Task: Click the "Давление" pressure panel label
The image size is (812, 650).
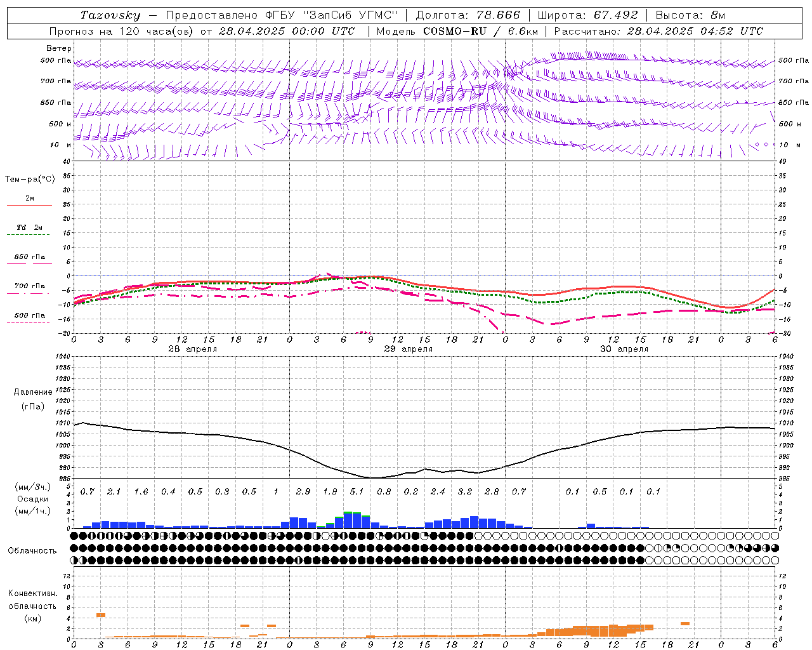Action: 33,392
